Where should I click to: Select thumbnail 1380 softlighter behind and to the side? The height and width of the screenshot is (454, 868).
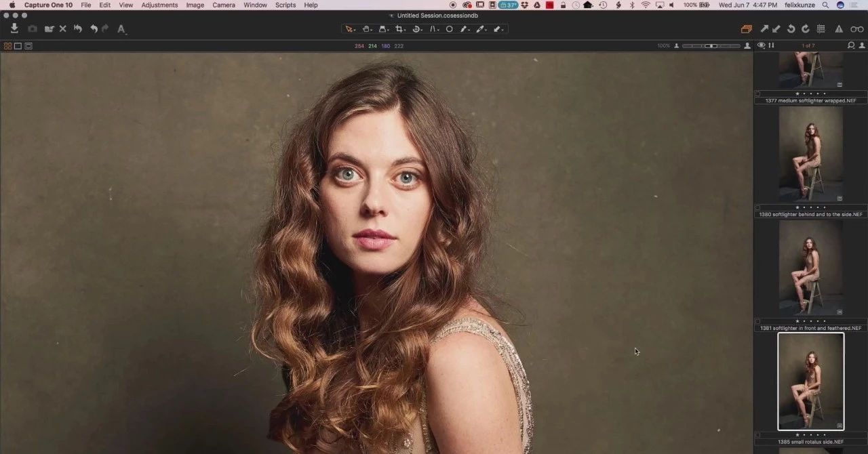[x=811, y=154]
